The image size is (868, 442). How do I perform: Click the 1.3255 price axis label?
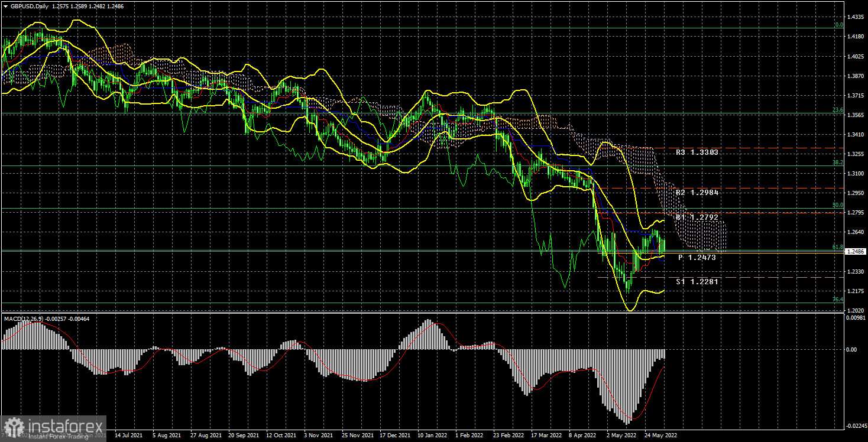(856, 154)
